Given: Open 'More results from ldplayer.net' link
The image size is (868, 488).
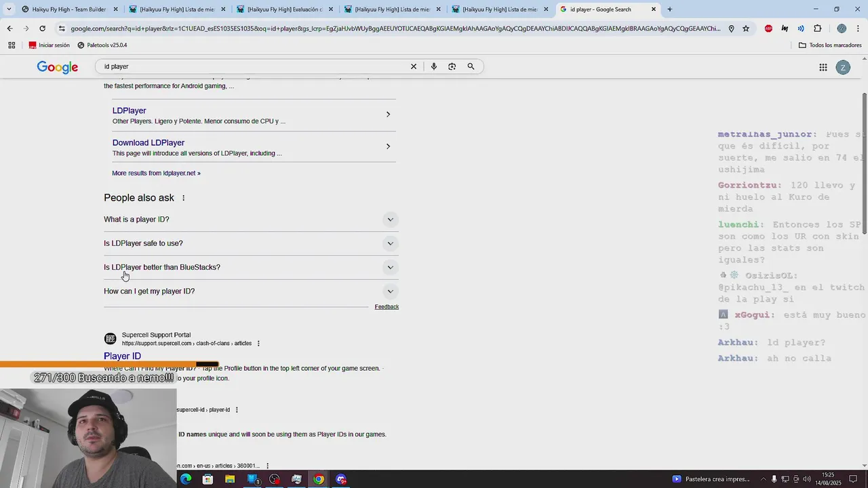Looking at the screenshot, I should pos(156,174).
